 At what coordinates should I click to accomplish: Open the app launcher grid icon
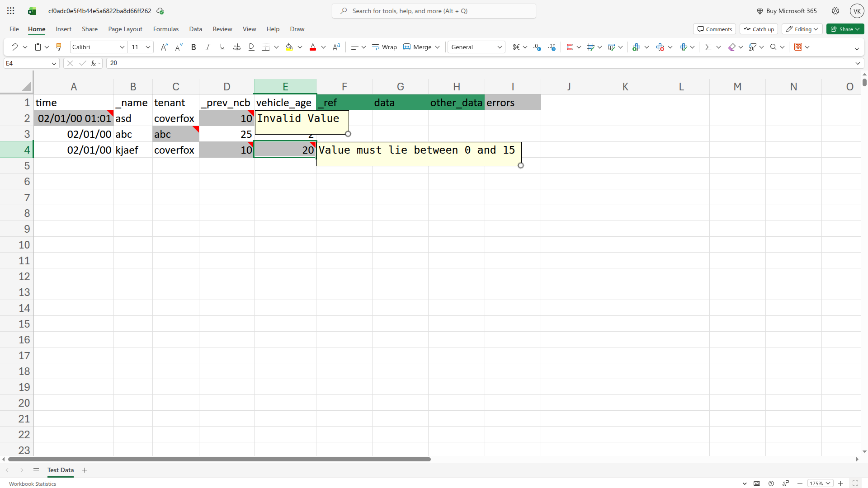pos(11,11)
